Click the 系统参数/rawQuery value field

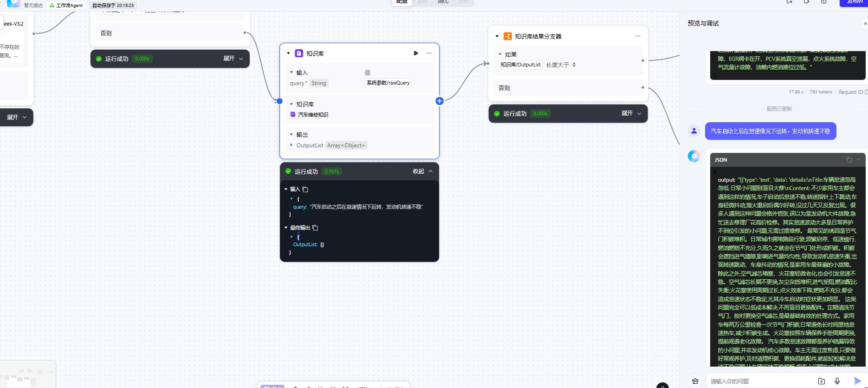tap(389, 83)
